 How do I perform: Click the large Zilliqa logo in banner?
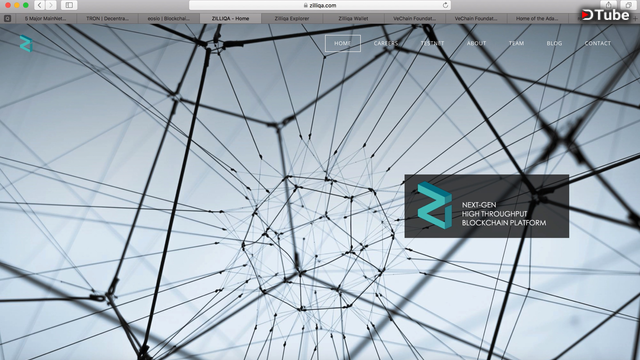435,205
